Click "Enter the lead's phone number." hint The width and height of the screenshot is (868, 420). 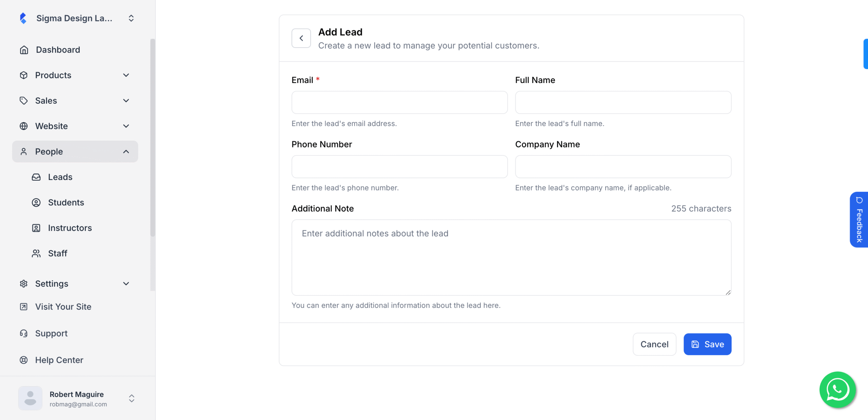point(345,188)
